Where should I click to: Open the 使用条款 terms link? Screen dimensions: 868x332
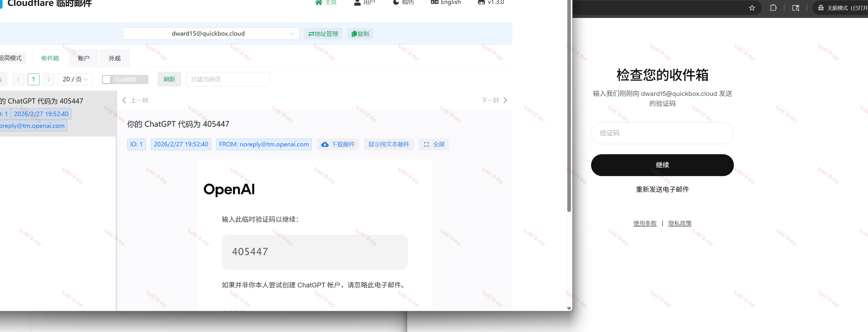coord(645,223)
